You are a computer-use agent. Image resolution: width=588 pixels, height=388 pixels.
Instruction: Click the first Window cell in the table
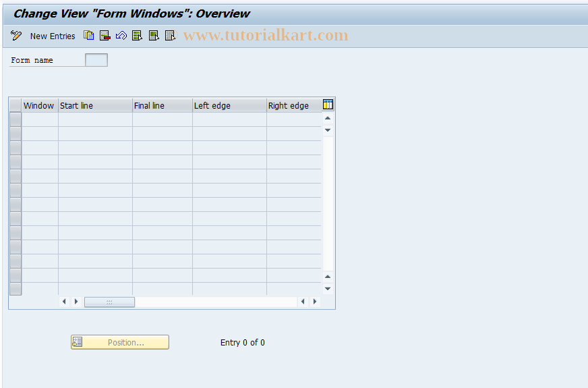pyautogui.click(x=40, y=119)
